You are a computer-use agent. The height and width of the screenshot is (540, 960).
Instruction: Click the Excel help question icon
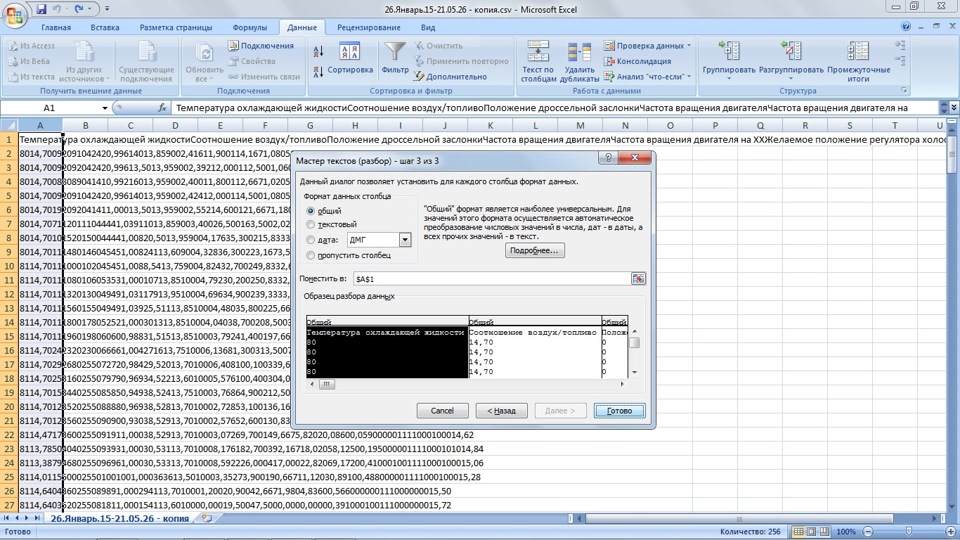[906, 26]
